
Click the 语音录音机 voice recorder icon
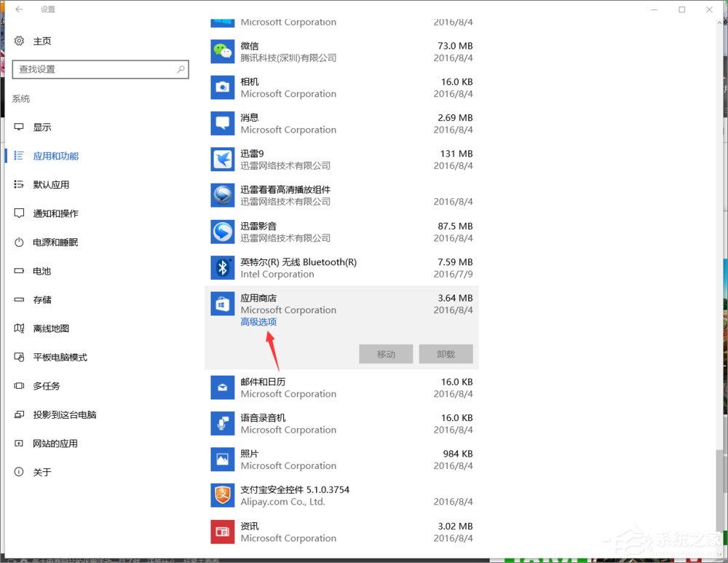coord(222,423)
